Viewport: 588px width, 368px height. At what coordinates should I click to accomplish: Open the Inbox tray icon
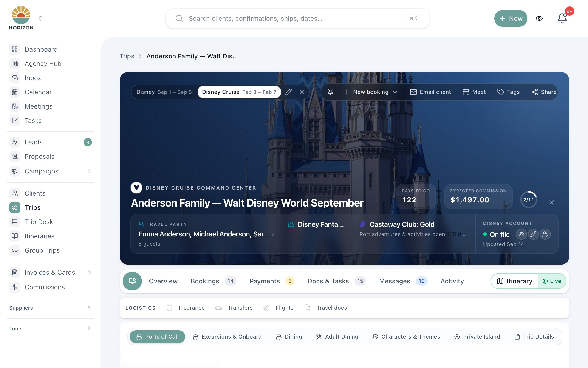15,78
